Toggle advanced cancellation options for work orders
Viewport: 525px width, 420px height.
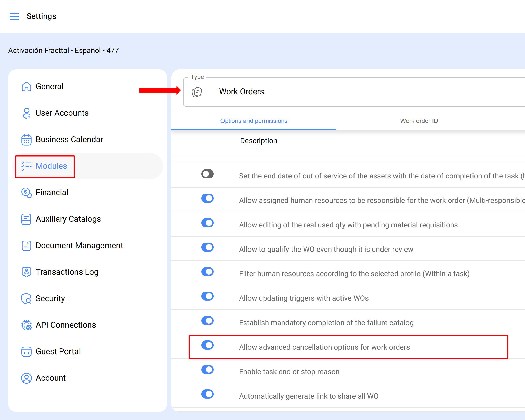coord(207,345)
